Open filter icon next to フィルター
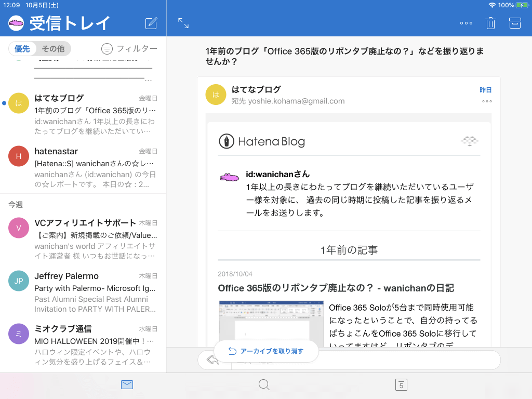This screenshot has width=532, height=399. 107,49
